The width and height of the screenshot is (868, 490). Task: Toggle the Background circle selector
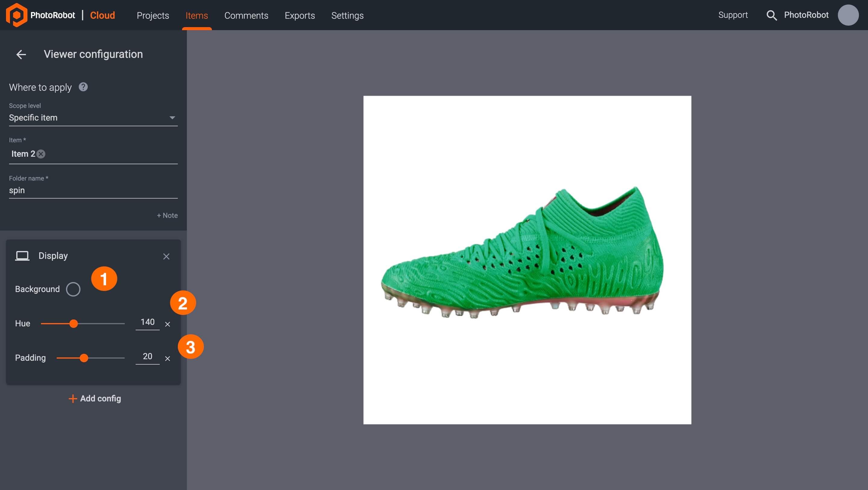tap(73, 288)
